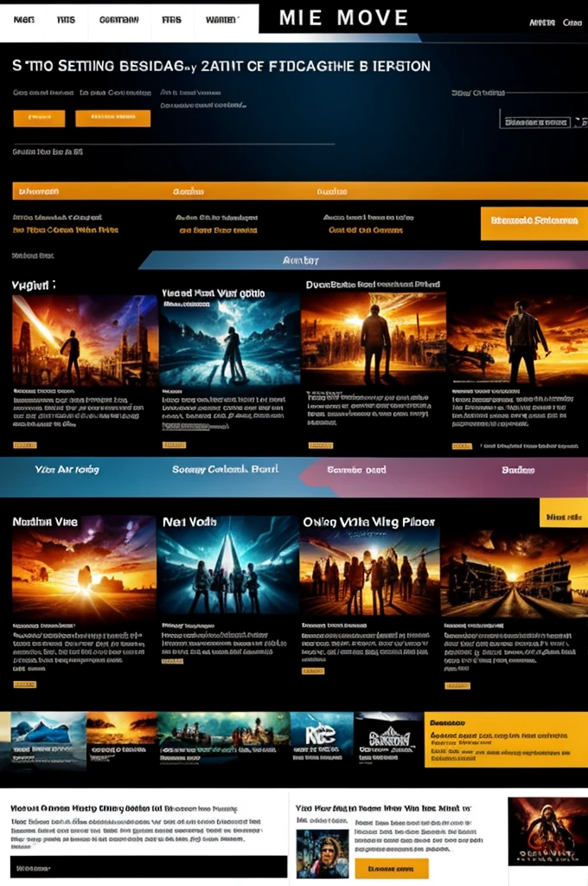
Task: Select the first tab on the blue and purple divider bar
Action: tap(67, 470)
